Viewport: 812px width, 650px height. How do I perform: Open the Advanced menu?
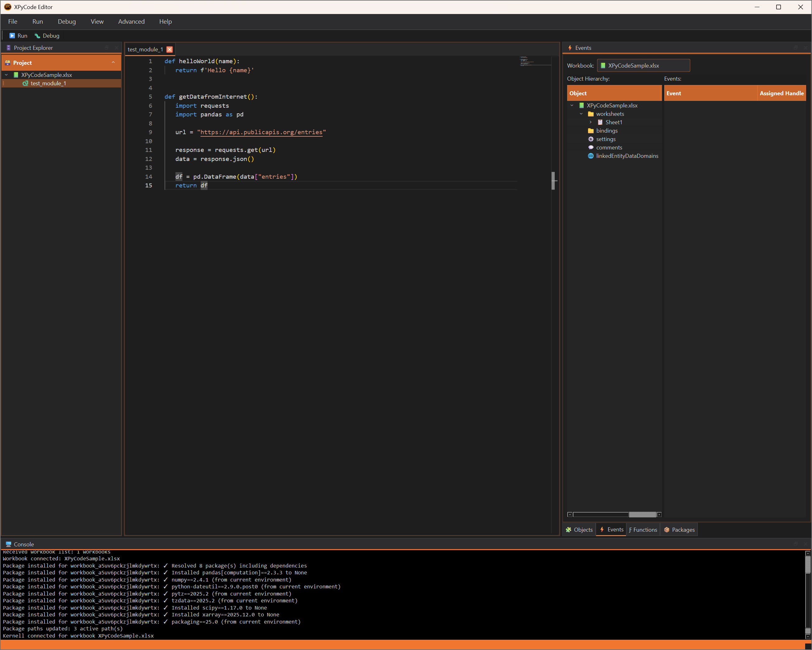tap(131, 21)
